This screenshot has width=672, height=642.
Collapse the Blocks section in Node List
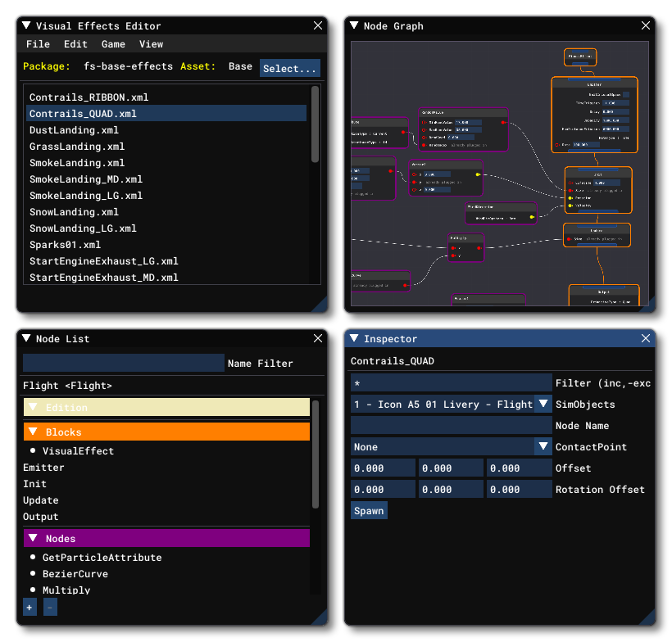(33, 432)
